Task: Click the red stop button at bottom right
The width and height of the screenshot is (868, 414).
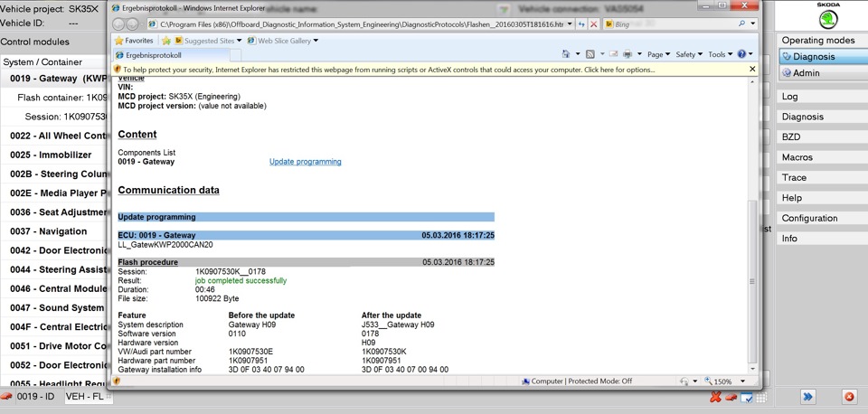Action: pyautogui.click(x=849, y=396)
